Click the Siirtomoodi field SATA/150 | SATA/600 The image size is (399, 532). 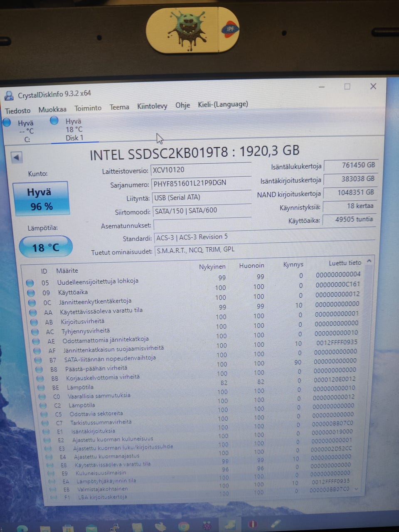(x=202, y=210)
